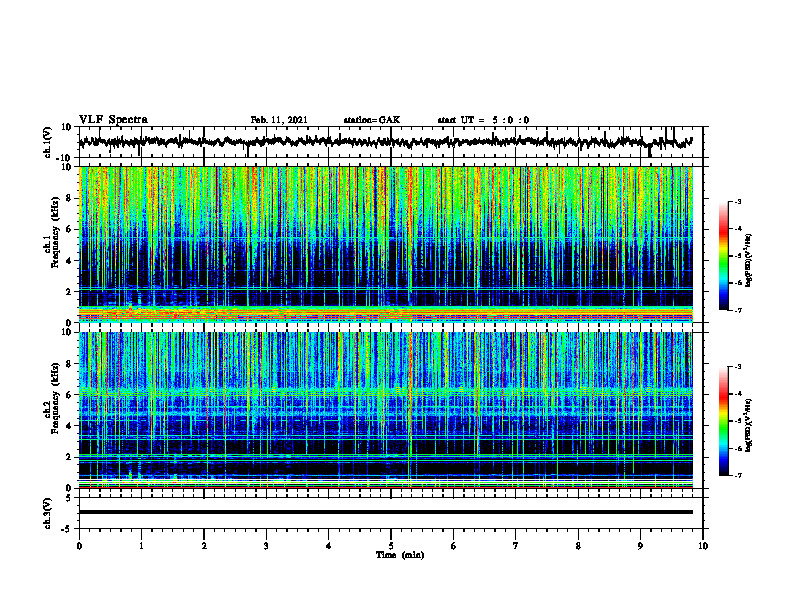Click the "8" tick on the time axis
792x612 pixels.
coord(578,546)
